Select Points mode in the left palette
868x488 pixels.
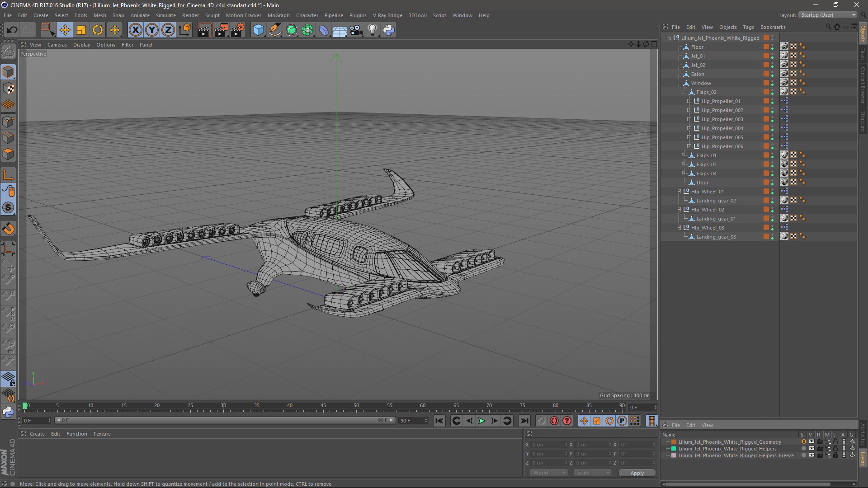click(8, 122)
